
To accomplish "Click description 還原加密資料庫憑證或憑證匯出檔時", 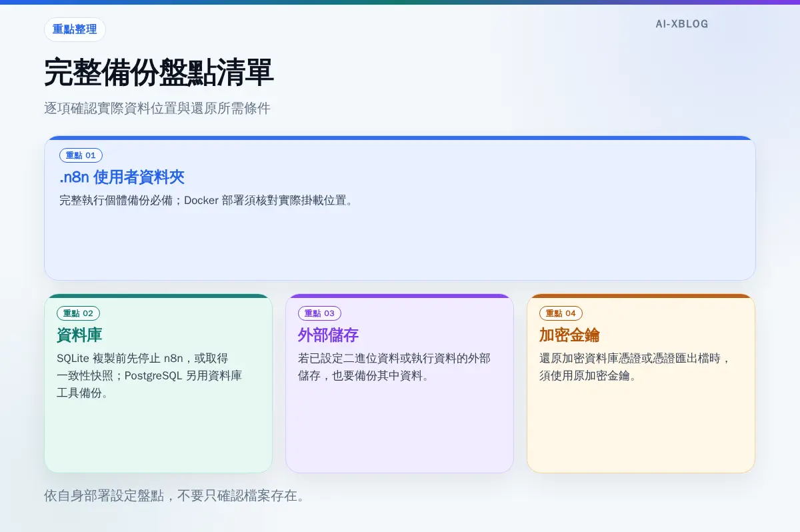I will (x=635, y=367).
